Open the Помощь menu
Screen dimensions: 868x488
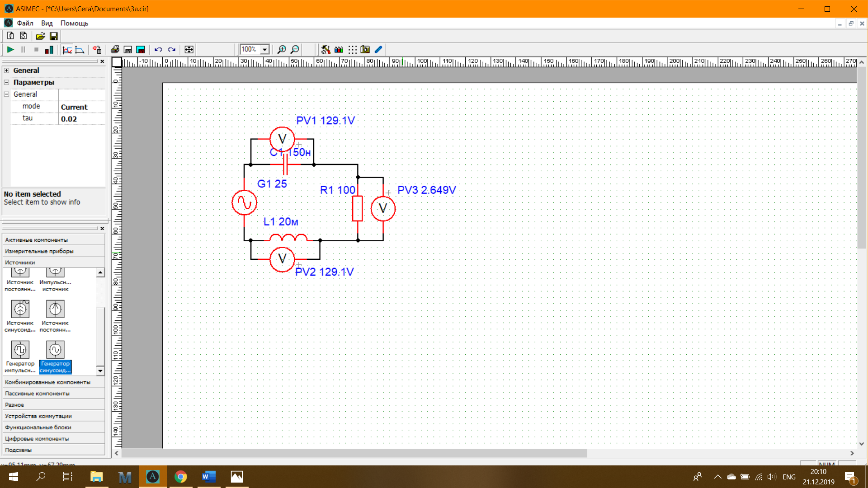pyautogui.click(x=74, y=23)
